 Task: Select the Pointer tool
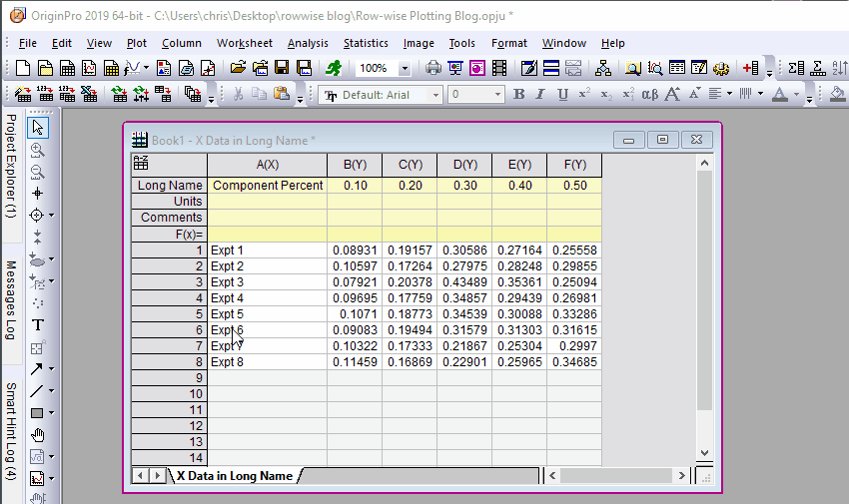(37, 128)
